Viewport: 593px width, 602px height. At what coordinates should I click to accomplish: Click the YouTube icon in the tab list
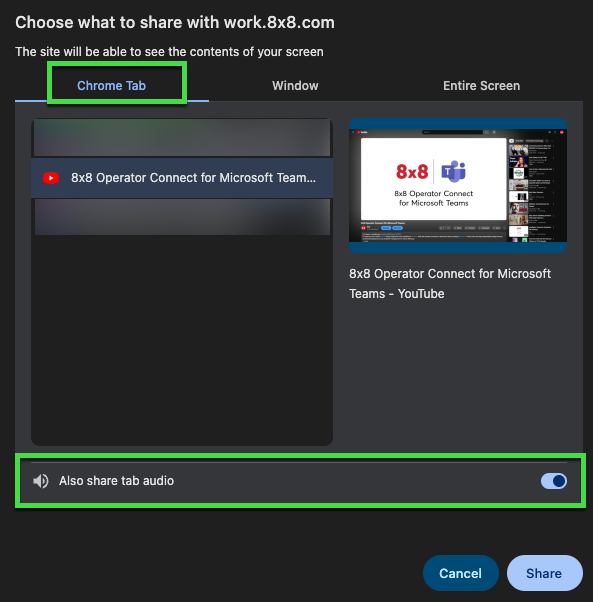coord(51,178)
